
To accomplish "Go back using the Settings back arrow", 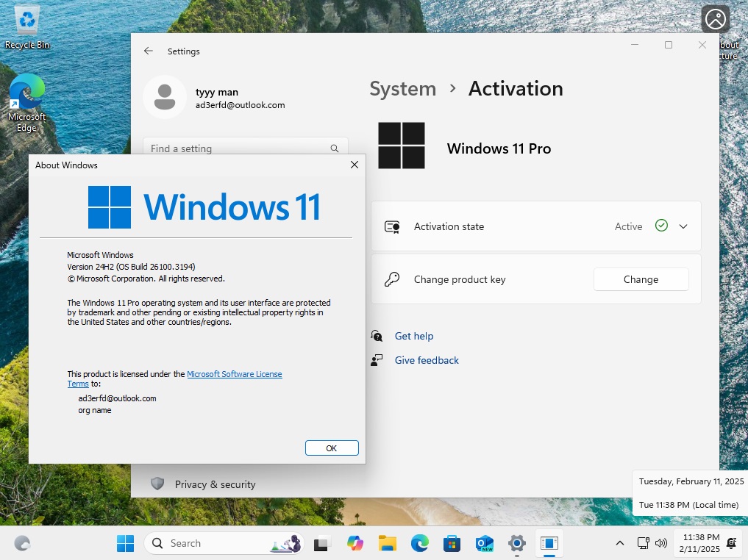I will pos(149,51).
